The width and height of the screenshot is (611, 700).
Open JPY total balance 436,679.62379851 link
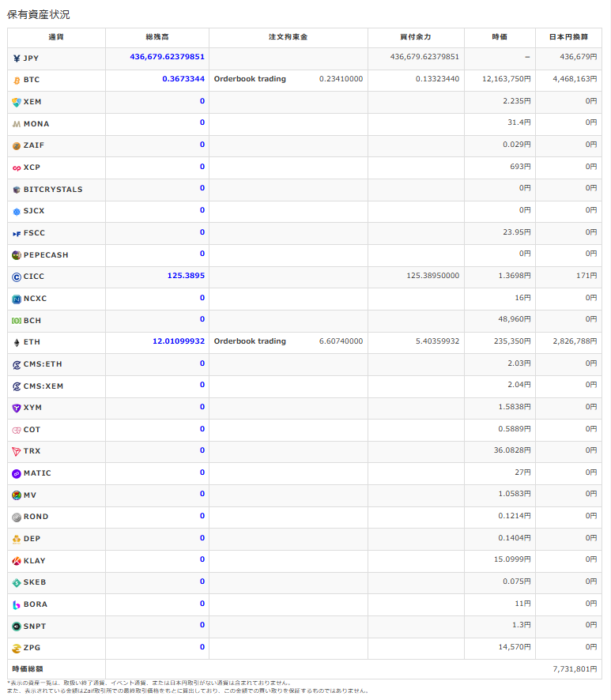coord(167,57)
